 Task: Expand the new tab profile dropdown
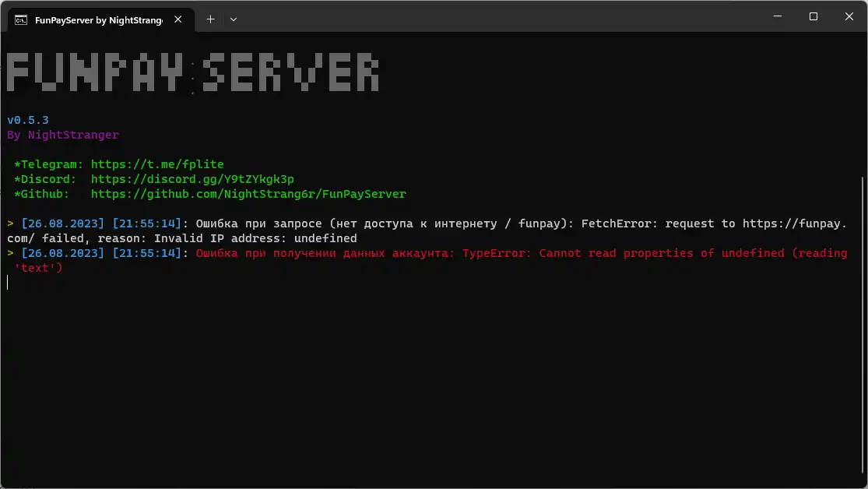click(x=234, y=19)
